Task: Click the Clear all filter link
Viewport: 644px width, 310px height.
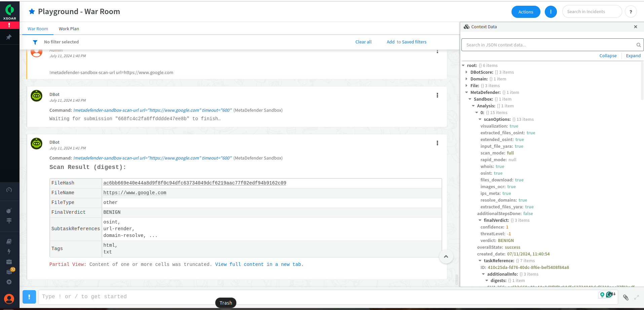Action: pyautogui.click(x=363, y=42)
